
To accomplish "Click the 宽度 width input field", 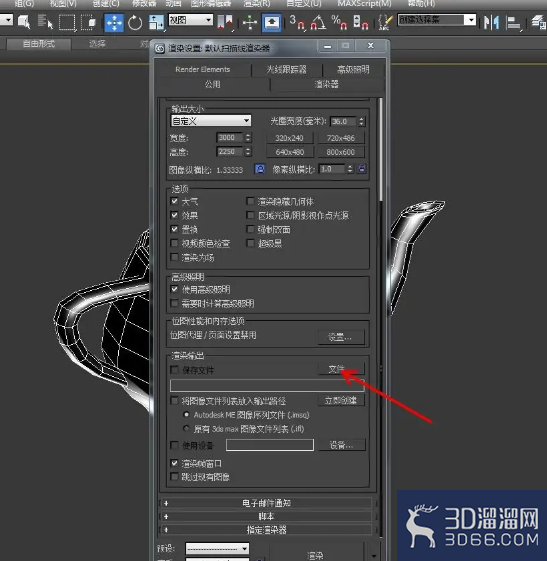I will click(x=230, y=138).
